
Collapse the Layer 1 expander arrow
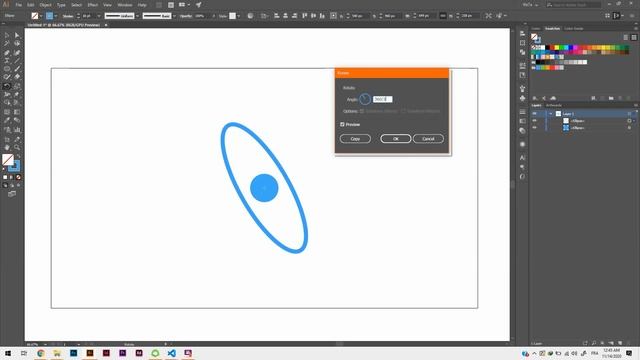551,113
